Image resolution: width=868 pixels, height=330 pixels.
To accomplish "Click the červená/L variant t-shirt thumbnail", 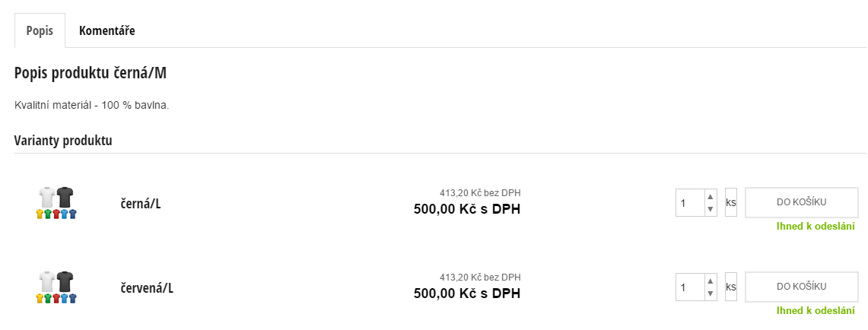I will [56, 287].
